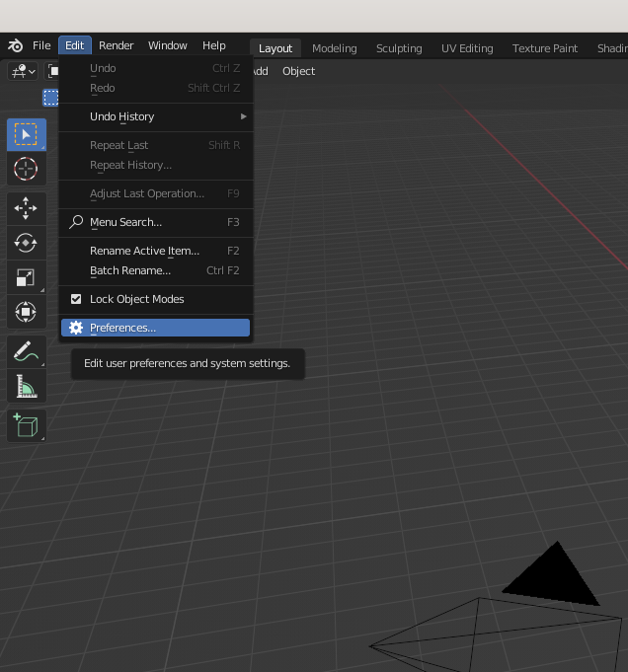This screenshot has height=672, width=628.
Task: Click the Undo menu entry
Action: click(156, 68)
